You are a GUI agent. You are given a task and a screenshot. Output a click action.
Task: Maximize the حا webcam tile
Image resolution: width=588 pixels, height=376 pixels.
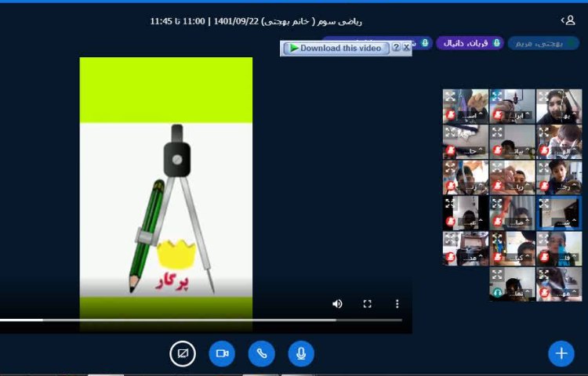[x=450, y=132]
